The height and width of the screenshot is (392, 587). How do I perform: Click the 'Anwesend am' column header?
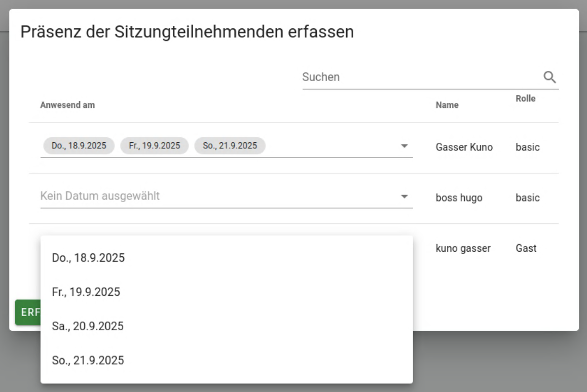point(67,105)
